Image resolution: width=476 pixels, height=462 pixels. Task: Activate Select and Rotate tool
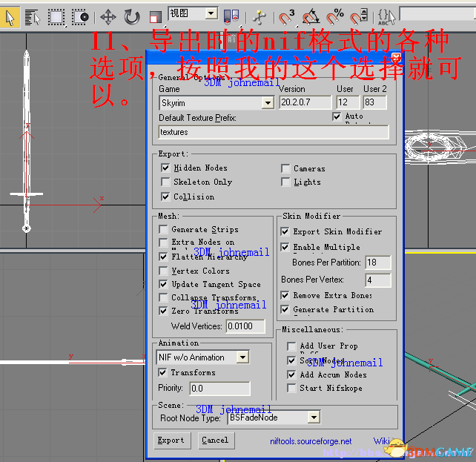[x=132, y=17]
